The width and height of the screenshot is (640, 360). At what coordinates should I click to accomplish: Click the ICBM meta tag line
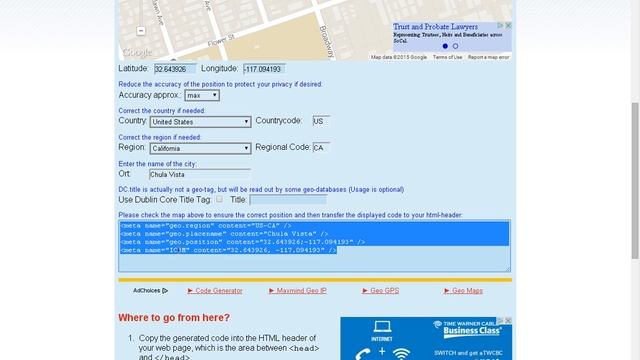[229, 250]
